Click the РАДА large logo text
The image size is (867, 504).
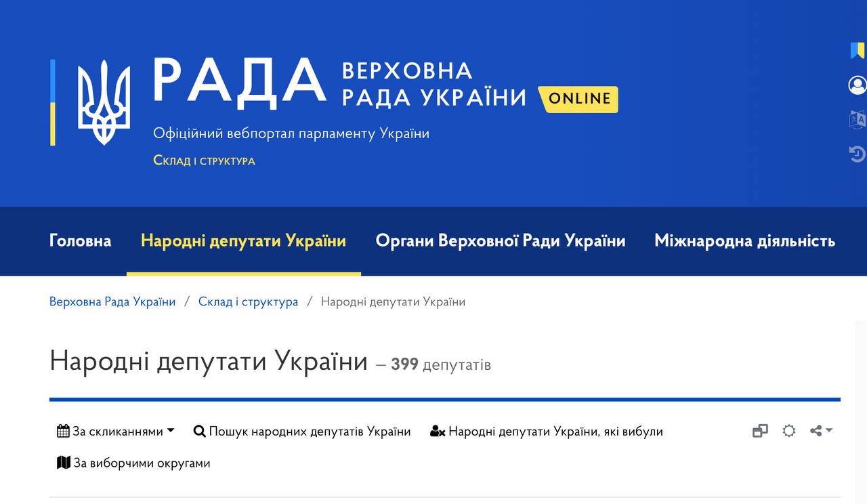point(239,81)
